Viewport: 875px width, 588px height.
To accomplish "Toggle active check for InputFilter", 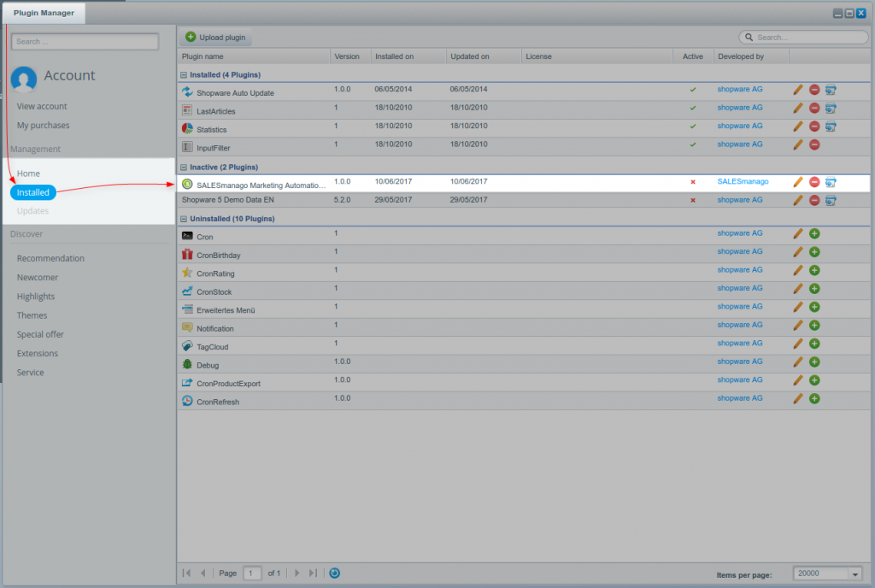I will [692, 144].
